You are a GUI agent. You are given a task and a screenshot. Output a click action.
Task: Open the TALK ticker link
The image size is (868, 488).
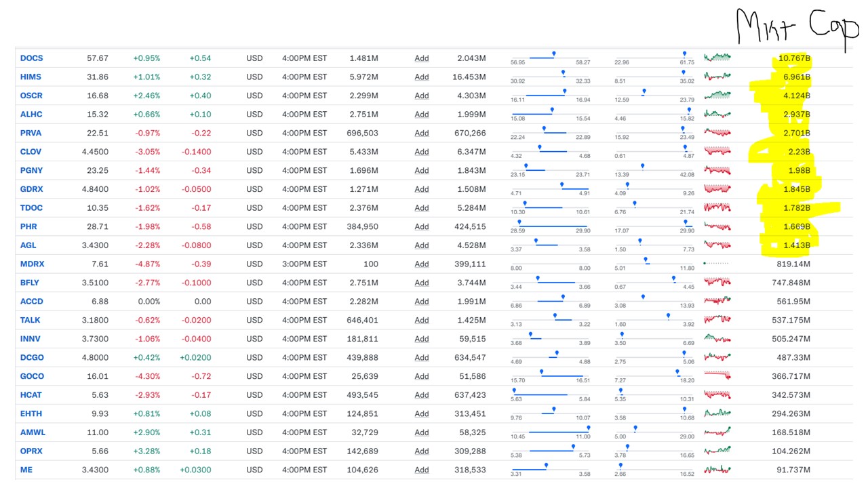coord(30,320)
